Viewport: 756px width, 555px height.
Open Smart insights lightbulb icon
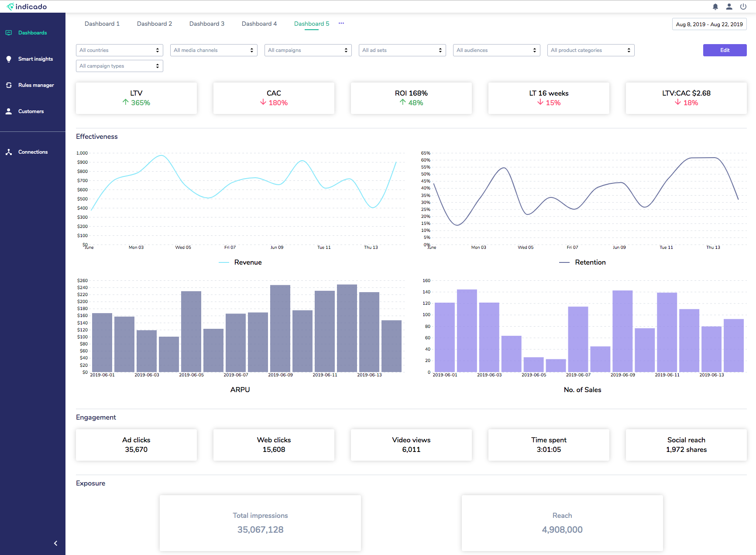pos(9,59)
